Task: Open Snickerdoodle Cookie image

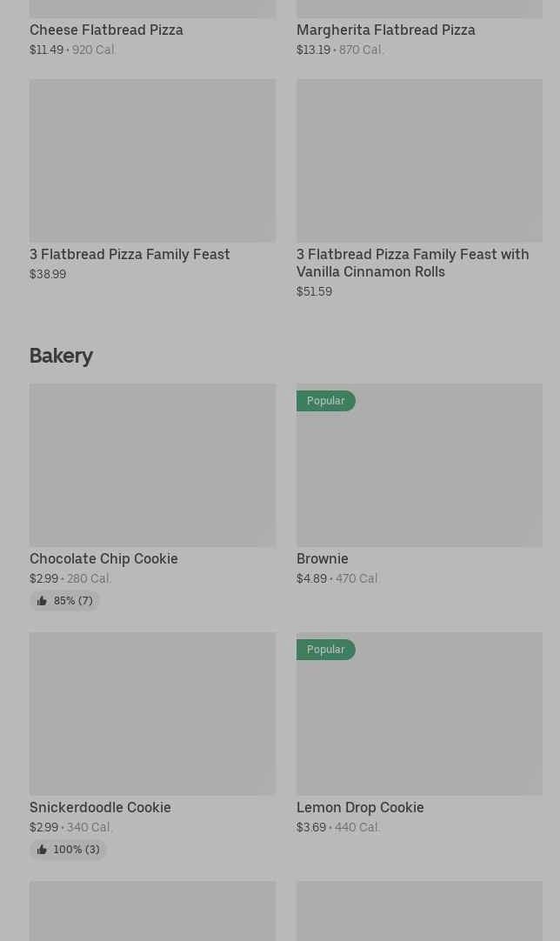Action: tap(152, 713)
